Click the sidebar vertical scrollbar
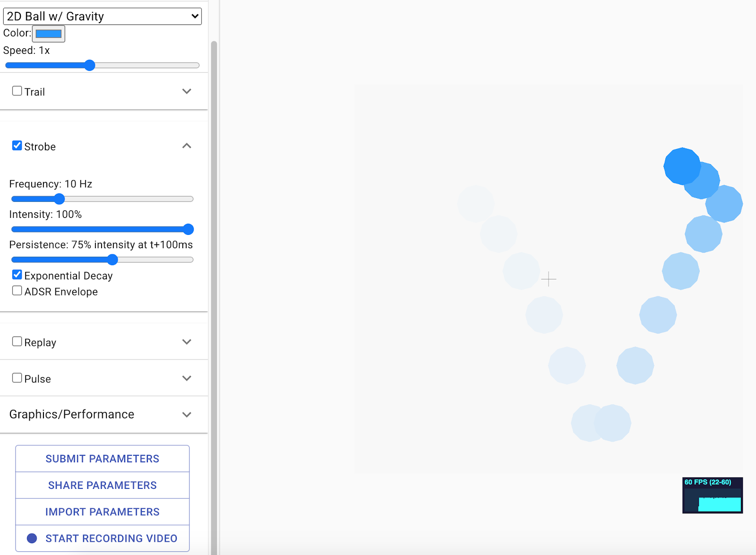The height and width of the screenshot is (555, 756). tap(214, 298)
